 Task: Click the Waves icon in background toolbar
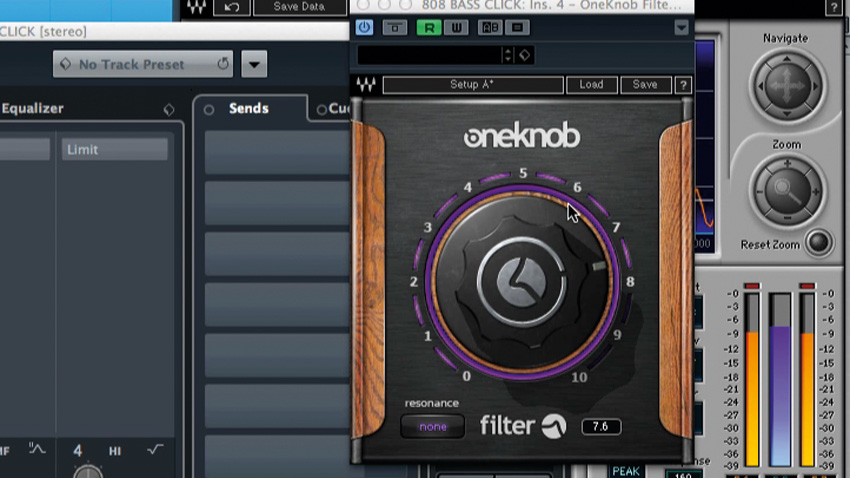(x=196, y=7)
